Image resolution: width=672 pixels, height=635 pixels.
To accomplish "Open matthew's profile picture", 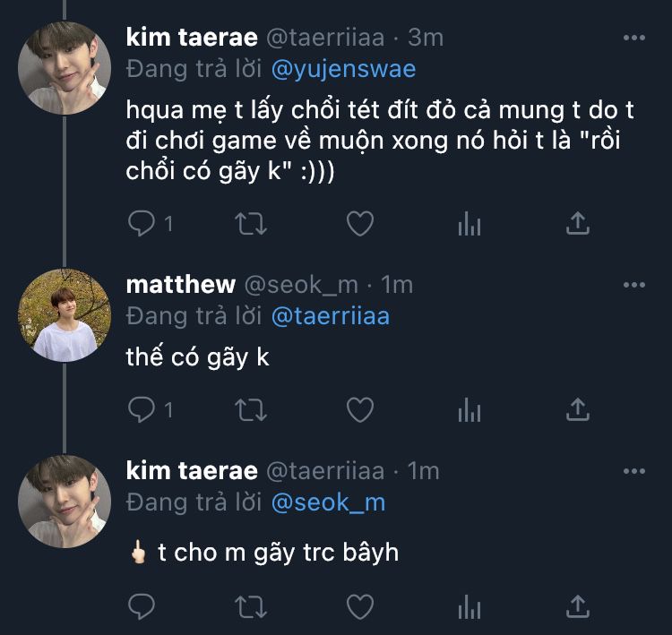I will 65,313.
